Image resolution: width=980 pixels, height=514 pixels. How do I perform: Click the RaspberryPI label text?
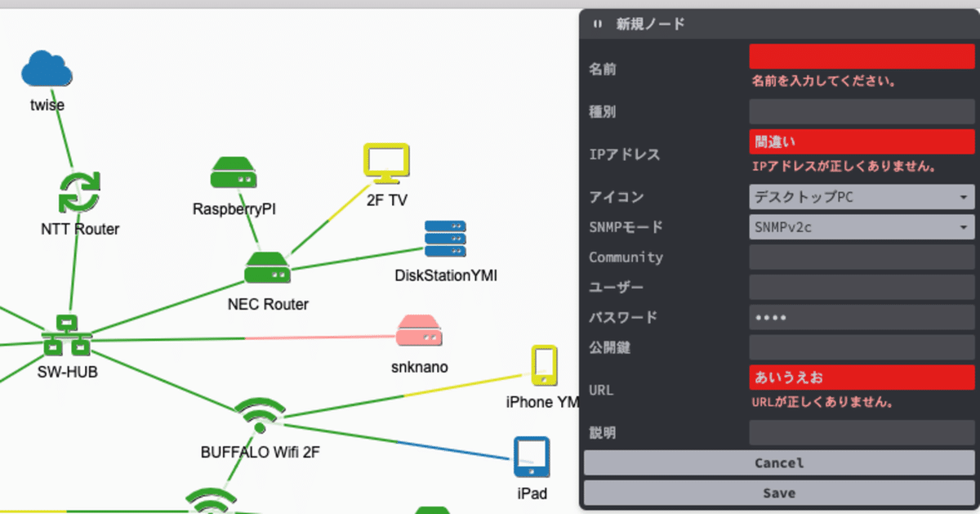coord(234,209)
